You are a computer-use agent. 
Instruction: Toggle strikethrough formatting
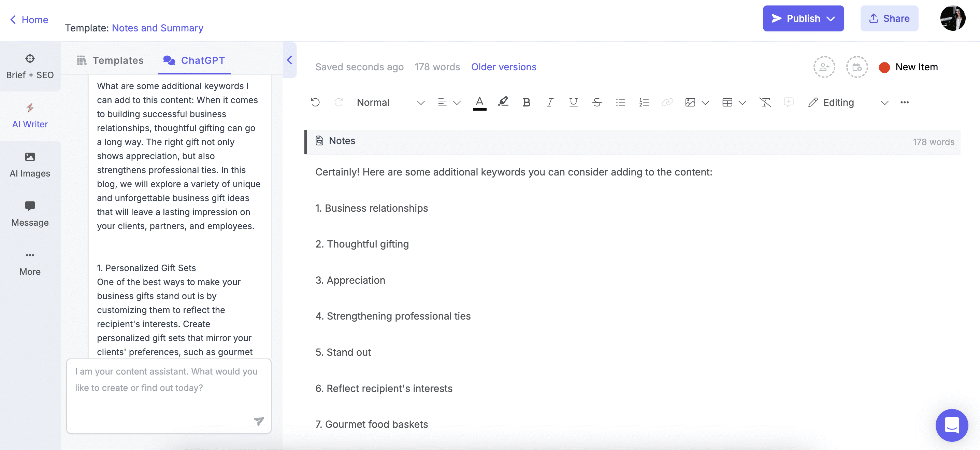click(597, 102)
